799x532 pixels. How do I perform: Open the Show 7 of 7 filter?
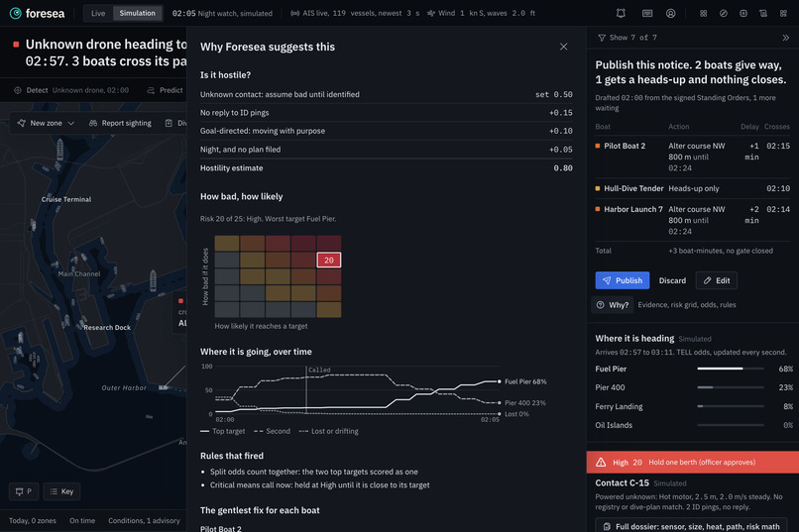[x=628, y=38]
